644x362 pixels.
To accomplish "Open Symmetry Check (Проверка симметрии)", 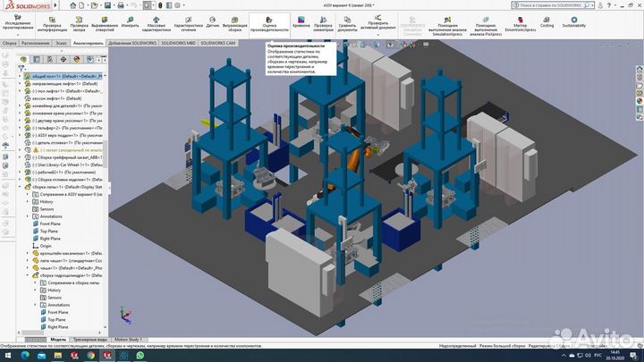I will (x=323, y=25).
